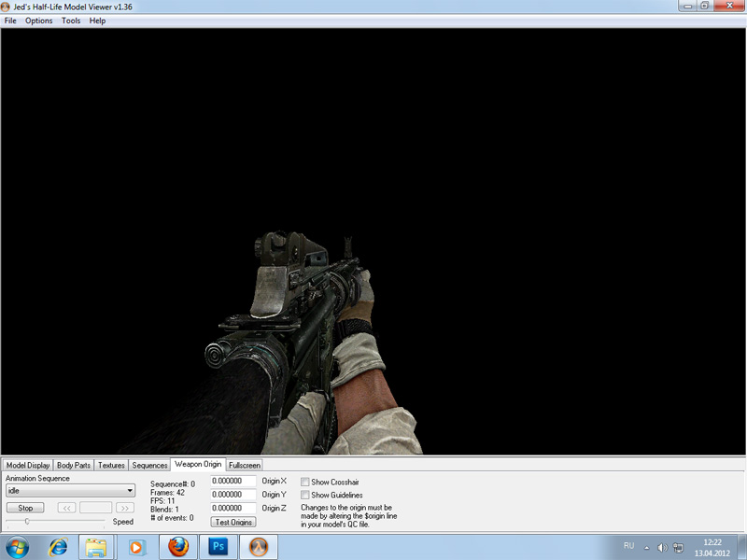Open the Tools menu
The height and width of the screenshot is (560, 747).
71,21
